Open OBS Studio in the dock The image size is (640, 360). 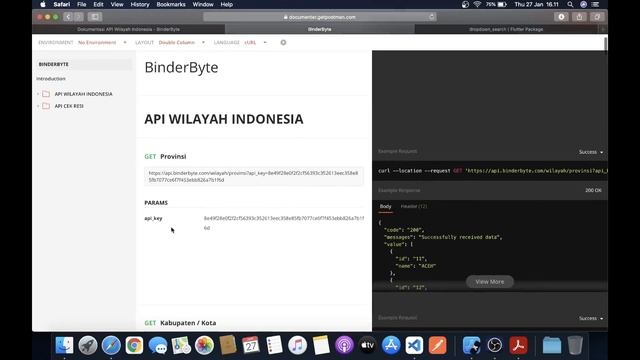(495, 345)
